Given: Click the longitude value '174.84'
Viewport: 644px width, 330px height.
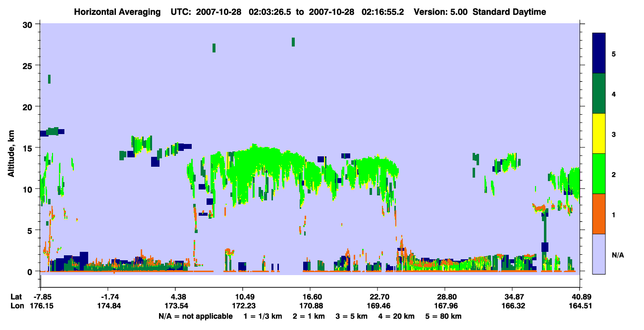Looking at the screenshot, I should tap(109, 306).
